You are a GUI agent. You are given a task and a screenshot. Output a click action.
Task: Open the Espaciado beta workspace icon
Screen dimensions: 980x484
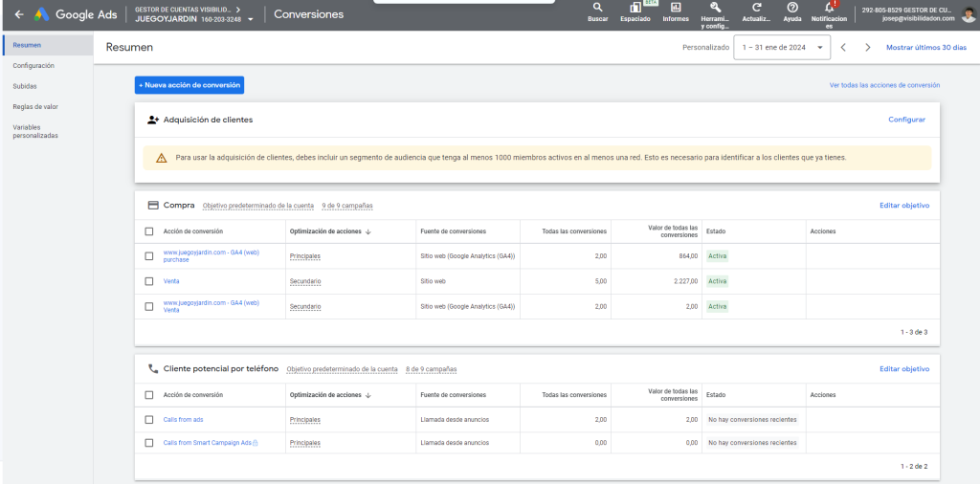point(635,11)
